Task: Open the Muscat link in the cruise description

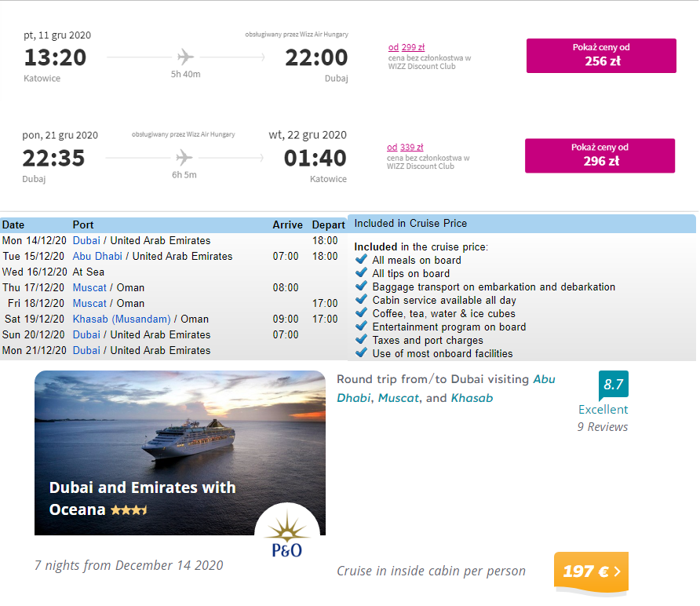Action: (x=399, y=398)
